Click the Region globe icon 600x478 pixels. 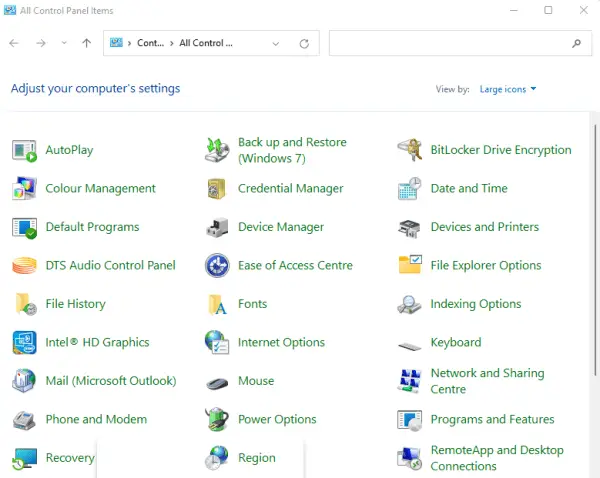[217, 458]
